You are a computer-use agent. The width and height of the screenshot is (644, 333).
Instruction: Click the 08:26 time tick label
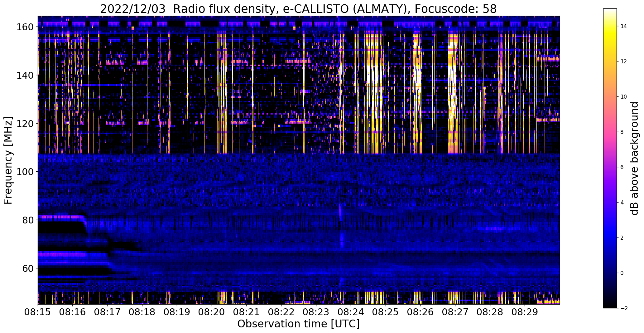coord(421,312)
